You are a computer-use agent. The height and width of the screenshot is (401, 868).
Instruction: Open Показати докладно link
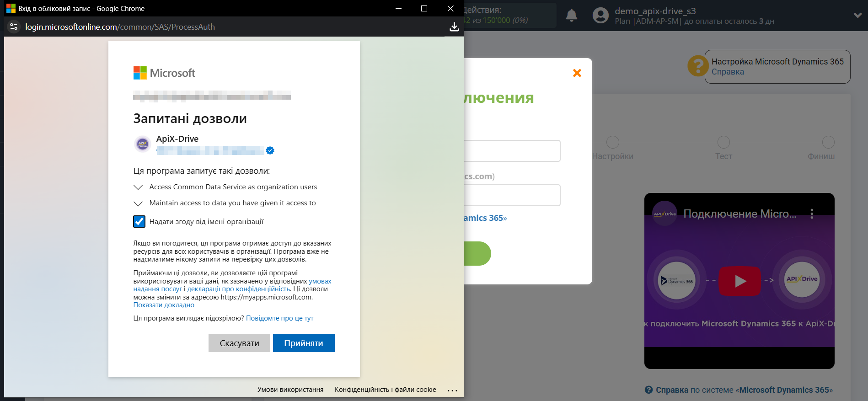[x=164, y=305]
